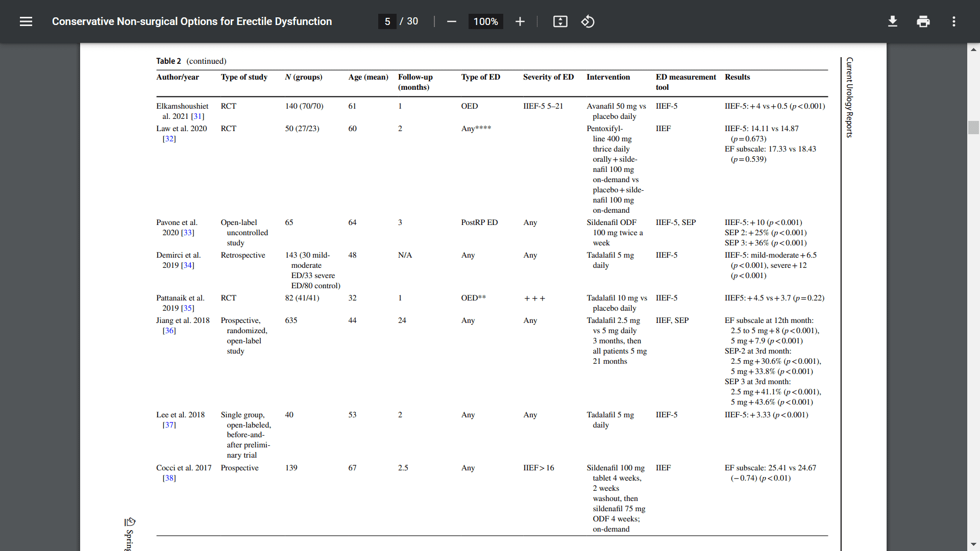Image resolution: width=980 pixels, height=551 pixels.
Task: Click the 'Prospective' study type for Cocci
Action: click(x=239, y=468)
